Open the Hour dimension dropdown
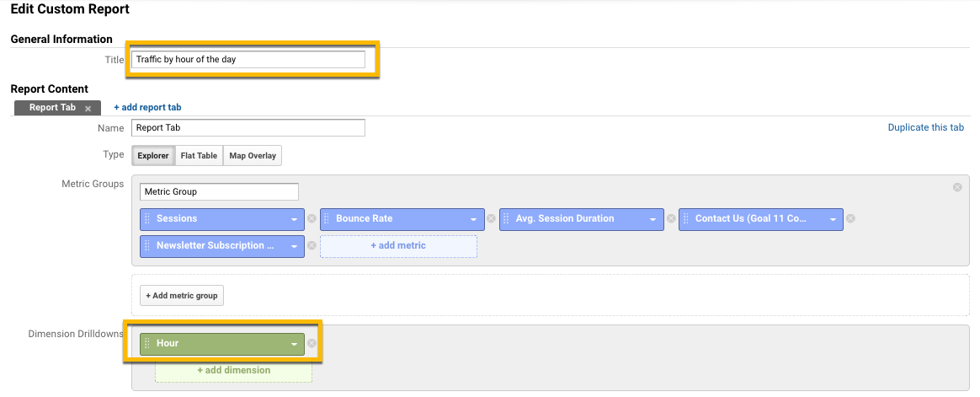The width and height of the screenshot is (980, 397). 295,344
